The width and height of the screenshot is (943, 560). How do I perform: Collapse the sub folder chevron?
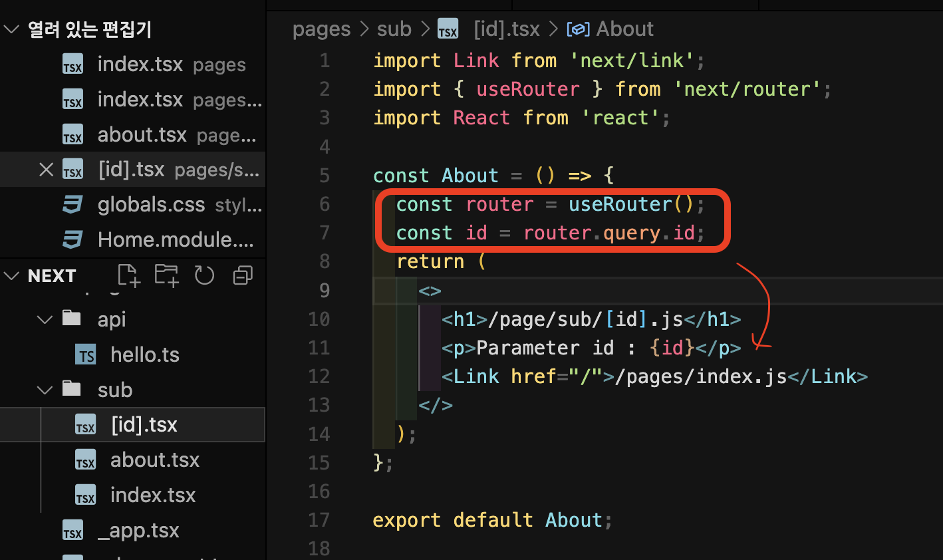pos(45,390)
